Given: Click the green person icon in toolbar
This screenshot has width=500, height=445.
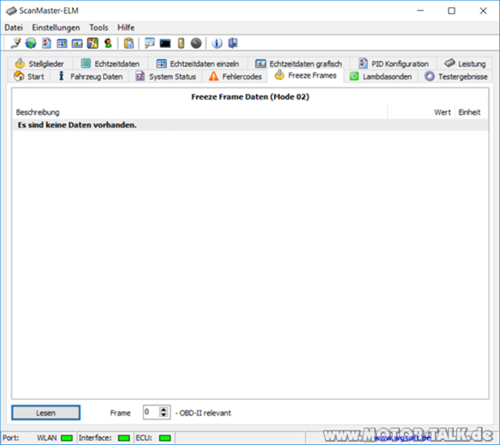Looking at the screenshot, I should [x=108, y=43].
